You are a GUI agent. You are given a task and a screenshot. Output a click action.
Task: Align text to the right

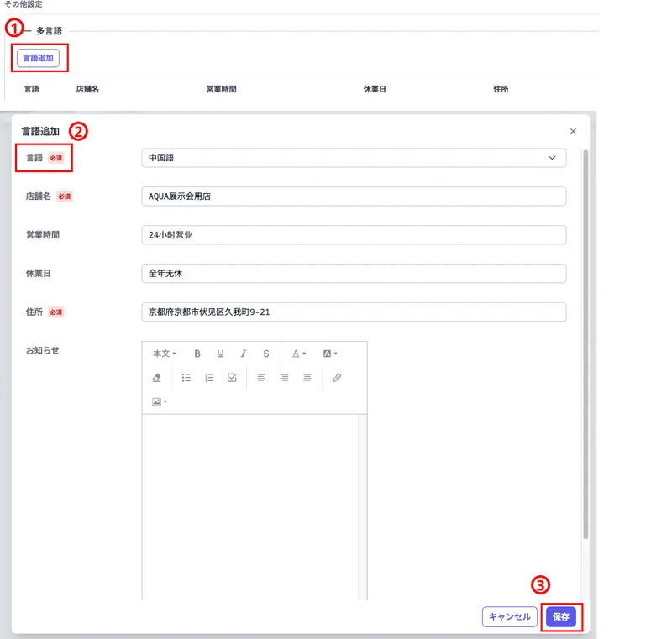307,377
